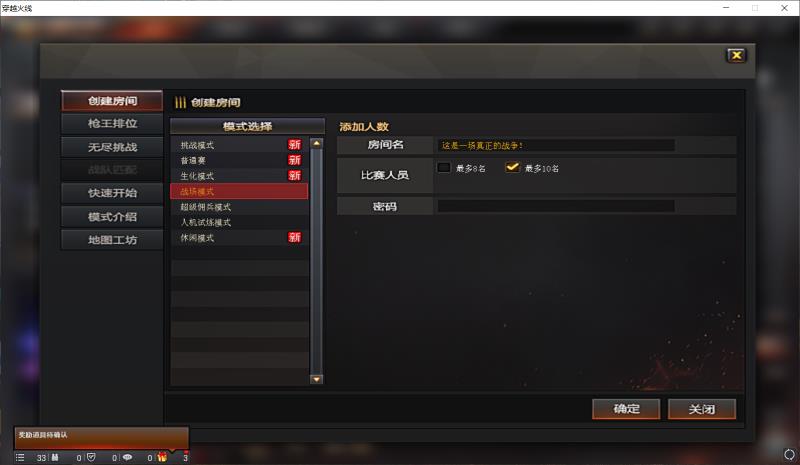Click the mode list scrollbar track

(x=316, y=262)
